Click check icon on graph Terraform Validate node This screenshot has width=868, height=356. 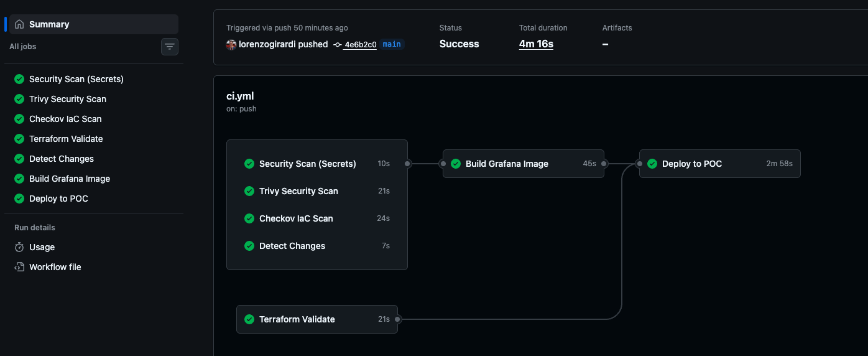coord(249,319)
